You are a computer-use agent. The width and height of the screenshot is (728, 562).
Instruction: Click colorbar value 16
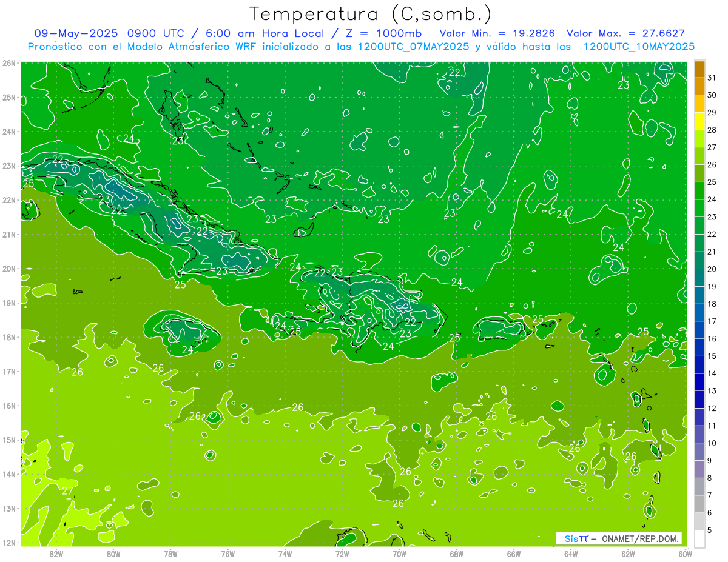[x=712, y=338]
